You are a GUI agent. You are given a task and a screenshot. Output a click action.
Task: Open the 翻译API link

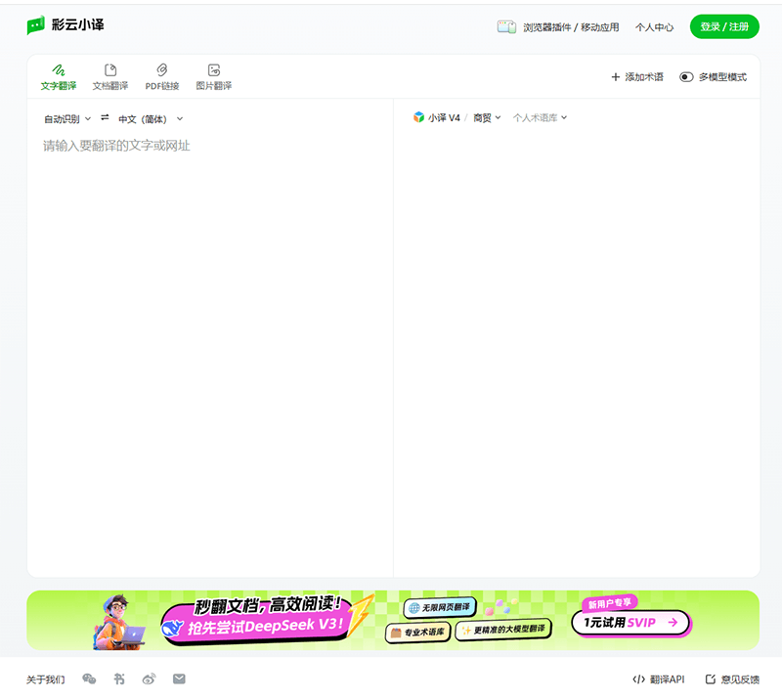click(658, 678)
